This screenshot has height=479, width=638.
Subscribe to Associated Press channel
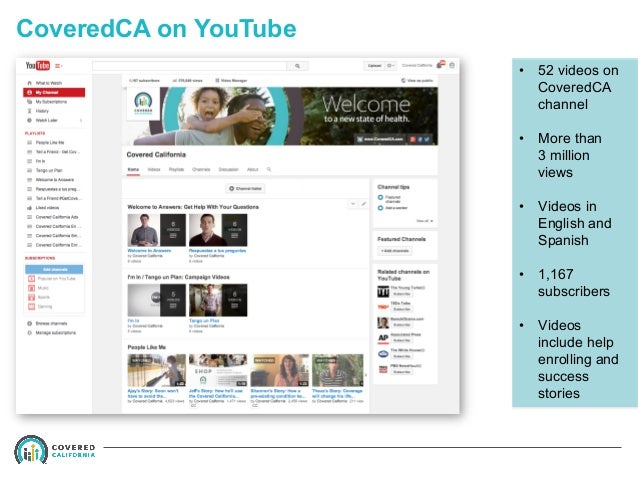(402, 341)
